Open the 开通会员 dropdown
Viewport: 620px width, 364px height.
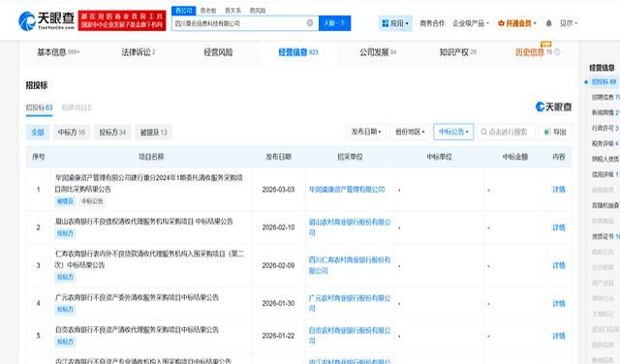click(x=516, y=23)
